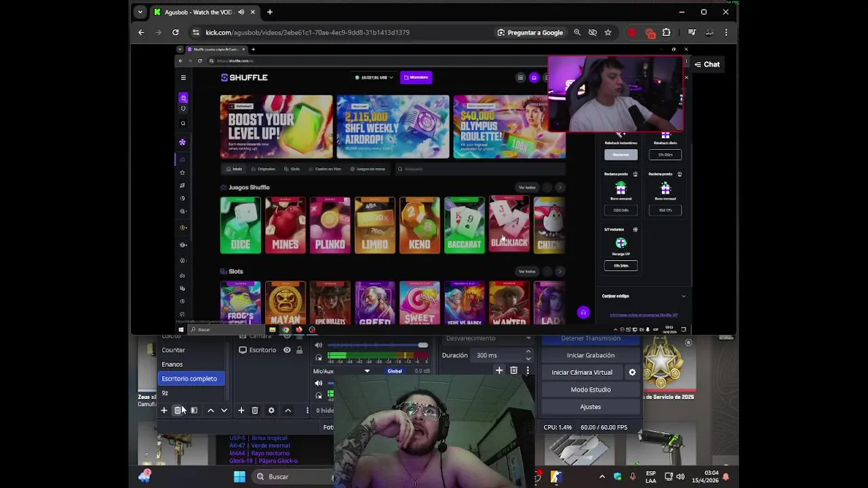
Task: Increase transition Duración with up arrow
Action: click(x=528, y=352)
